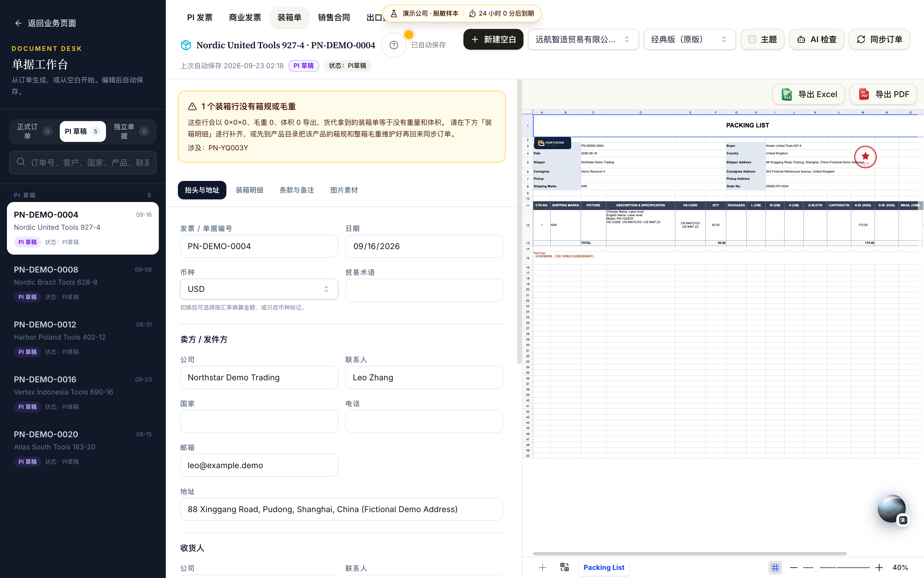Image resolution: width=924 pixels, height=578 pixels.
Task: Select PN-DEMO-0008 order in list
Action: tap(83, 283)
